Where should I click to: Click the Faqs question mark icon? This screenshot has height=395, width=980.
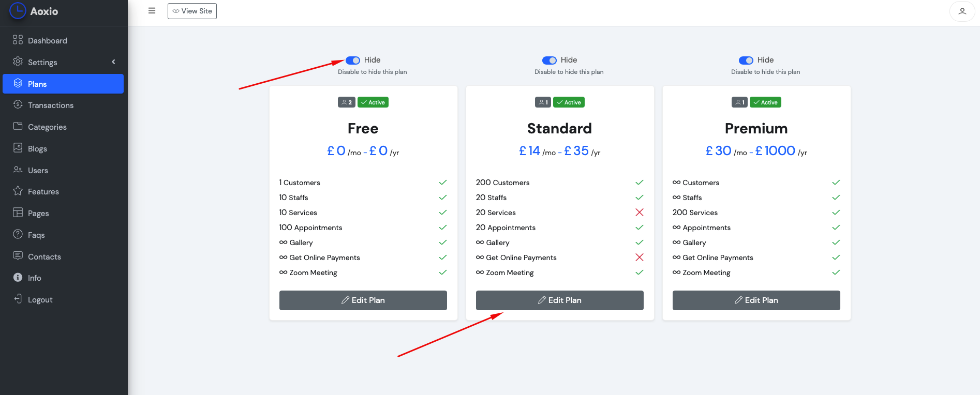point(18,234)
